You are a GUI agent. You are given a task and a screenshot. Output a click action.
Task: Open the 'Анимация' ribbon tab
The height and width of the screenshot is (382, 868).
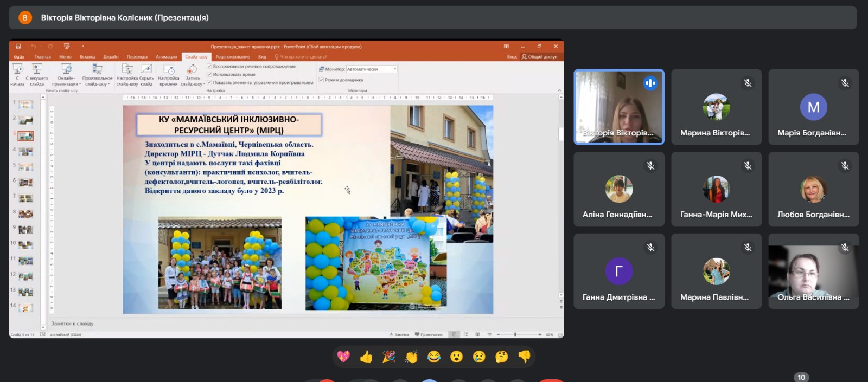coord(166,57)
